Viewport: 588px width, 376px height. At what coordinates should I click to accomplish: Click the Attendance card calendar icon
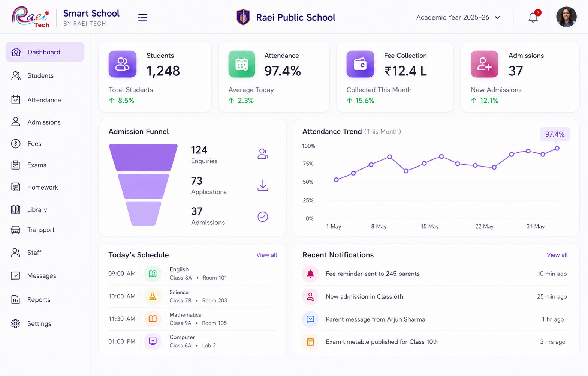(242, 64)
